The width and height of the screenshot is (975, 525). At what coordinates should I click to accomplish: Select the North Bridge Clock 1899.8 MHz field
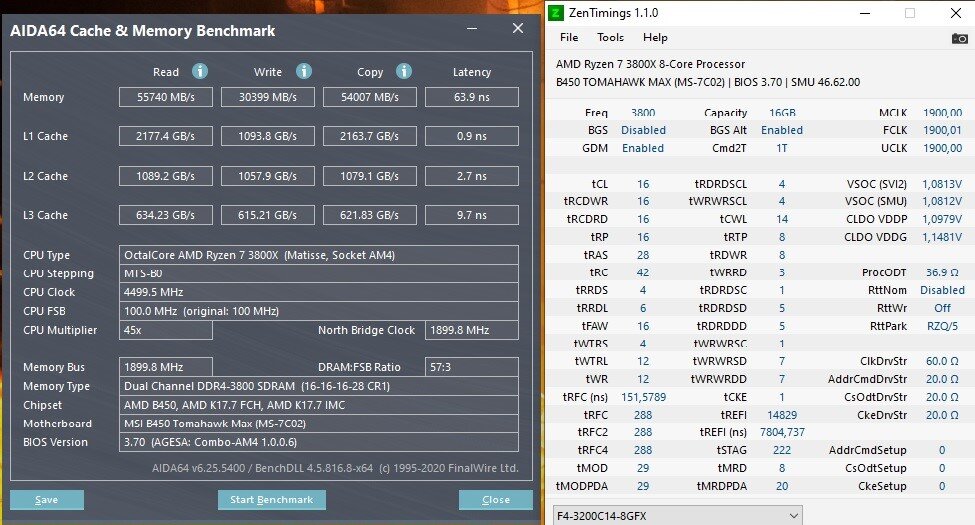click(x=472, y=330)
